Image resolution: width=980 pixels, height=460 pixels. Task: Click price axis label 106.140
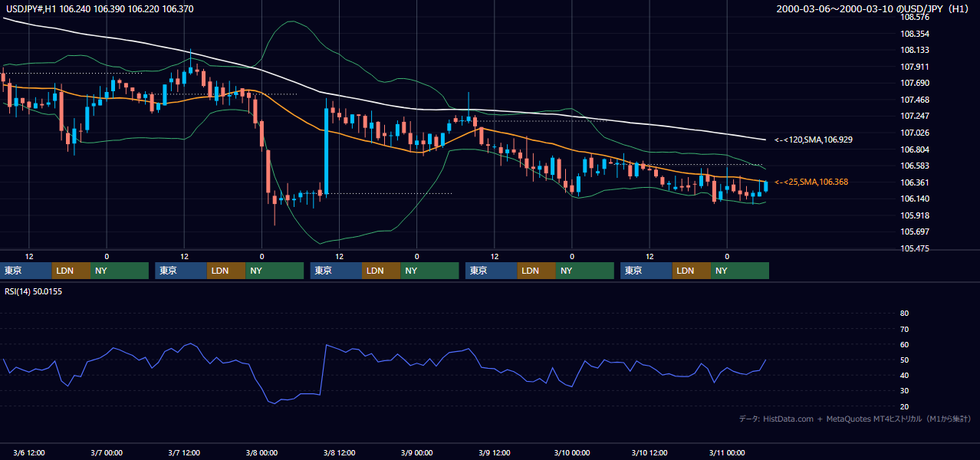pos(915,199)
